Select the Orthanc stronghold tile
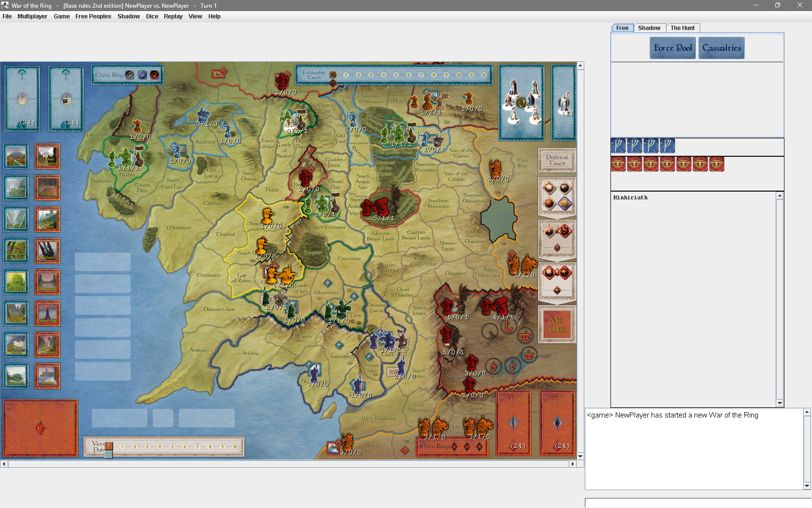The height and width of the screenshot is (508, 812). (x=47, y=250)
